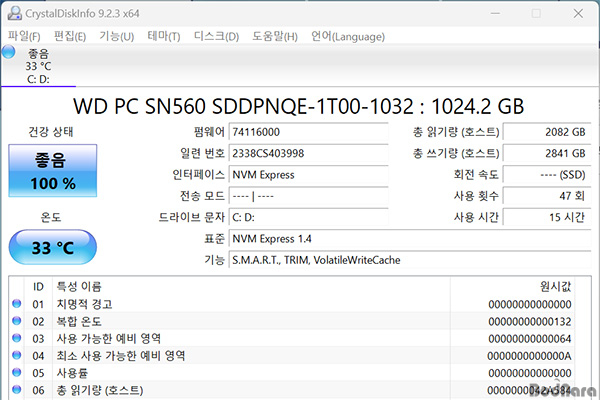
Task: Click the interface field NVM Express
Action: click(308, 175)
